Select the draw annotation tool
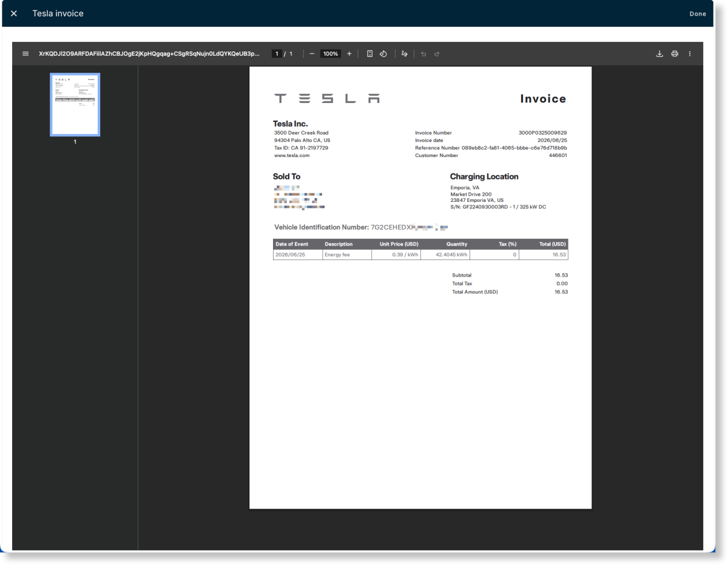Image resolution: width=728 pixels, height=565 pixels. point(404,54)
